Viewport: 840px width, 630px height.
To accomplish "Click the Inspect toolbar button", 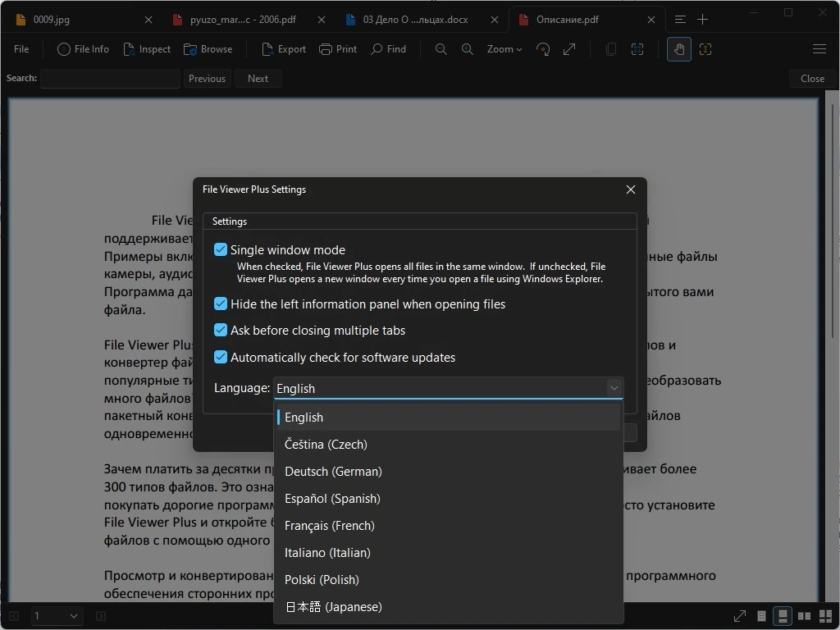I will pos(147,49).
